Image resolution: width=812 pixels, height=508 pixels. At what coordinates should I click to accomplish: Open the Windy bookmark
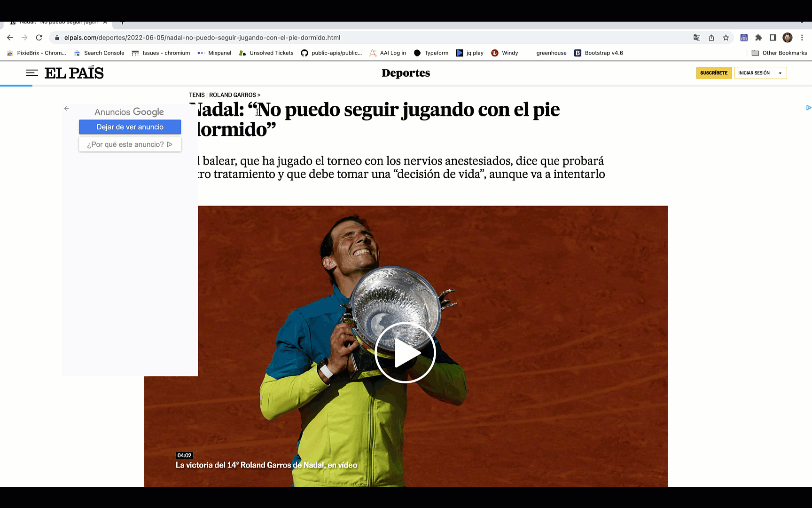(505, 53)
